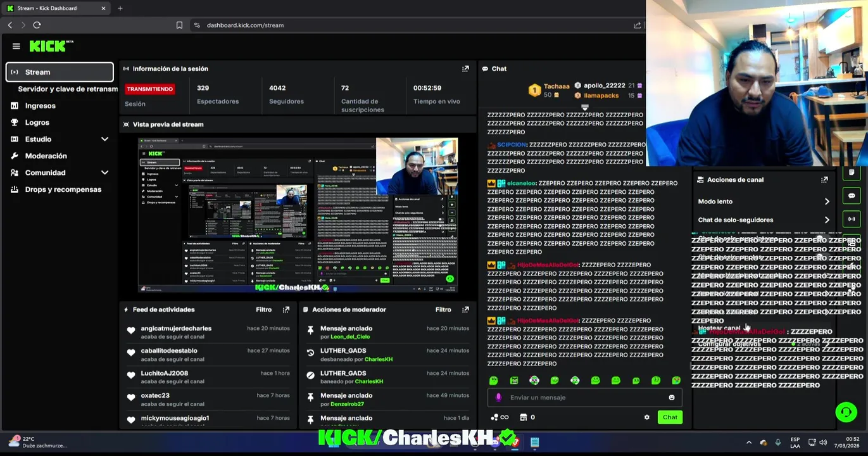Open the hamburger menu beside KICK logo
The height and width of the screenshot is (456, 868).
[16, 46]
